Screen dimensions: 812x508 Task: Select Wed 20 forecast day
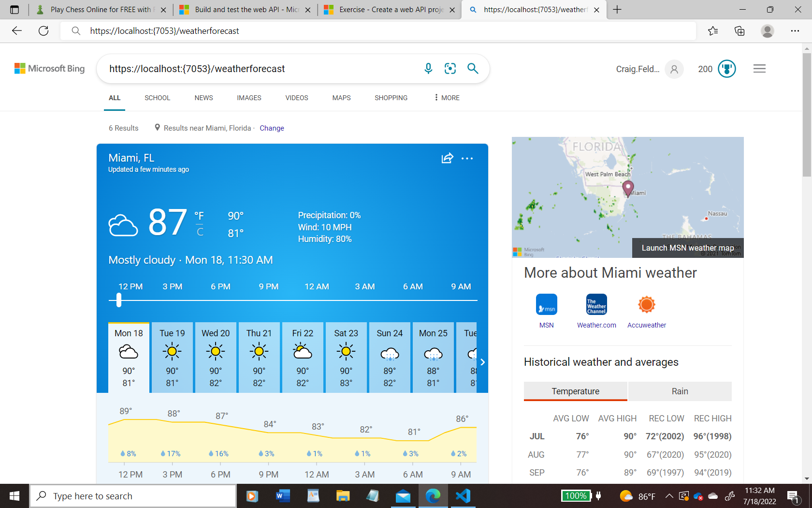tap(216, 358)
